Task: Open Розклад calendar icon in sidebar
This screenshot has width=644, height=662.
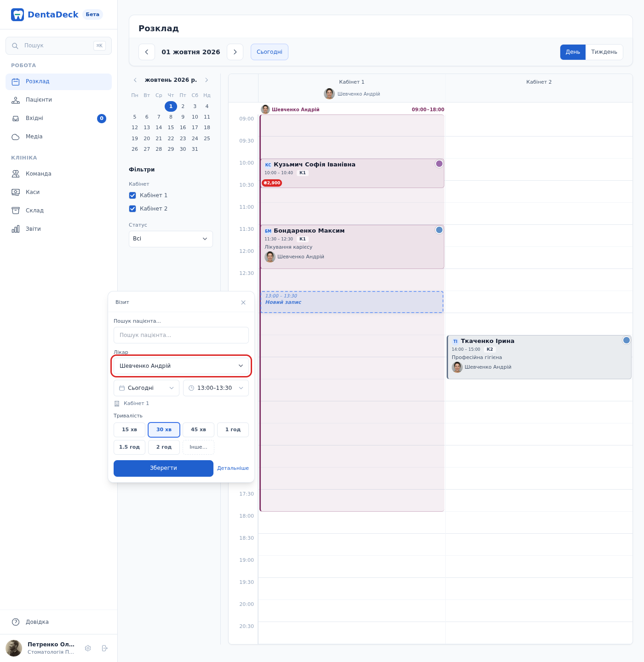Action: (x=16, y=82)
